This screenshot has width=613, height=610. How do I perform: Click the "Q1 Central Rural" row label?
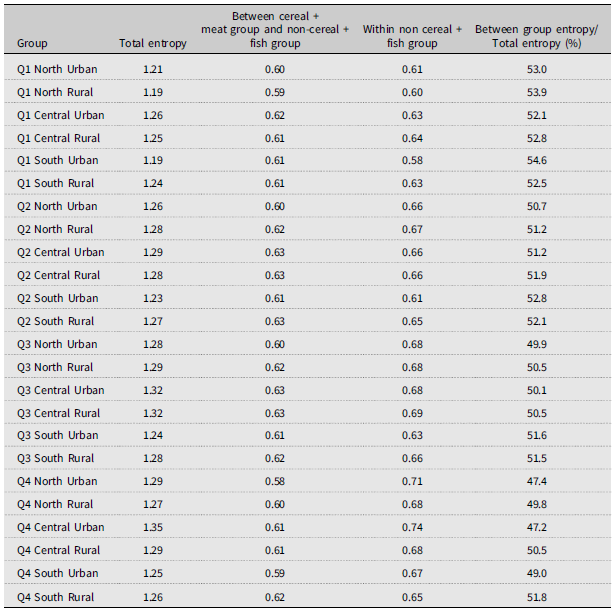[59, 138]
